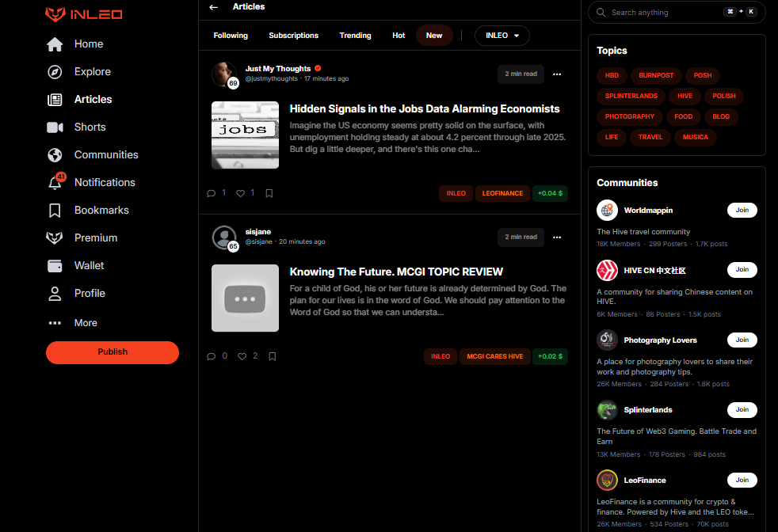Bookmark the Just My Thoughts article
Image resolution: width=778 pixels, height=532 pixels.
269,193
